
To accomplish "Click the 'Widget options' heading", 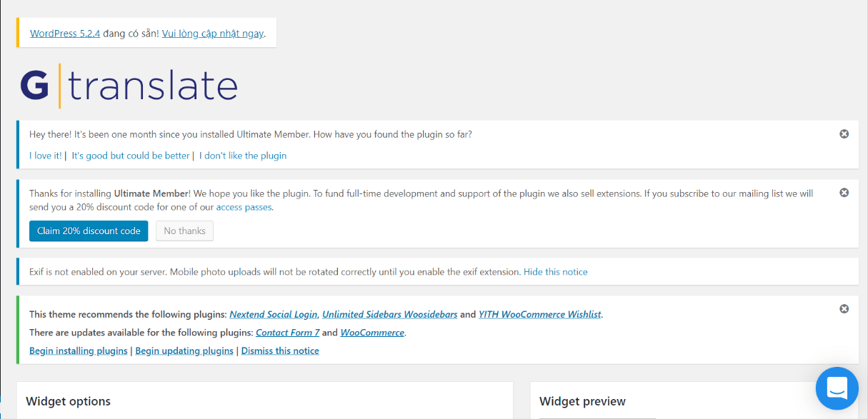I will tap(69, 401).
